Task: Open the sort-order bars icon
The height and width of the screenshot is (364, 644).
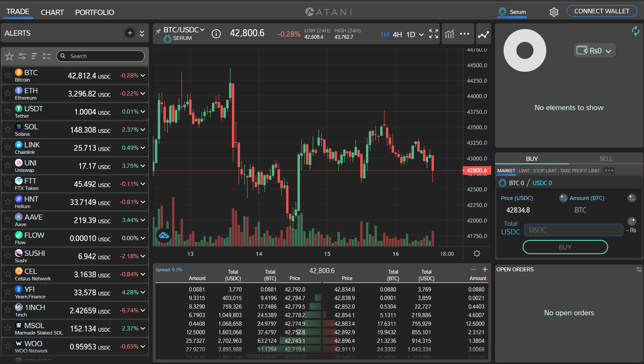Action: [34, 56]
